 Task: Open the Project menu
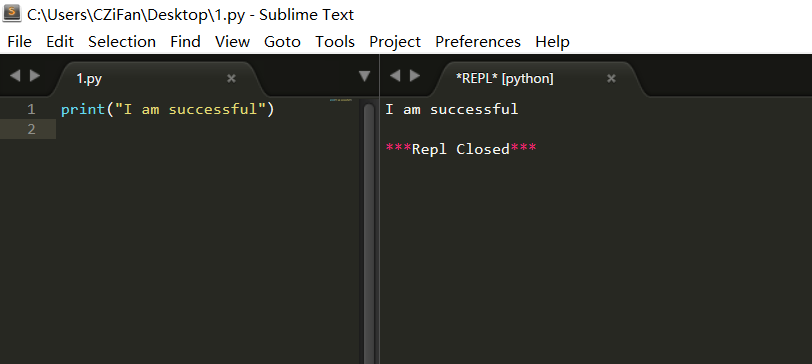(x=395, y=41)
